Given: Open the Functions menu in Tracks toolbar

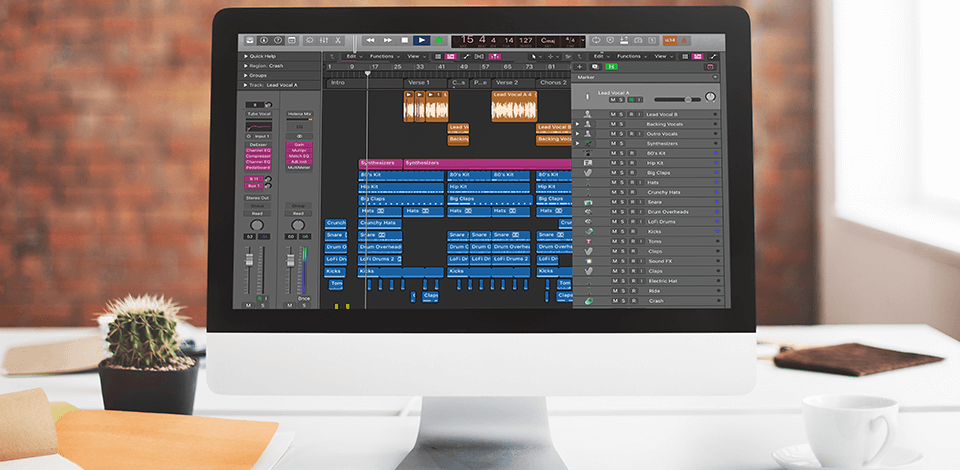Looking at the screenshot, I should (383, 56).
